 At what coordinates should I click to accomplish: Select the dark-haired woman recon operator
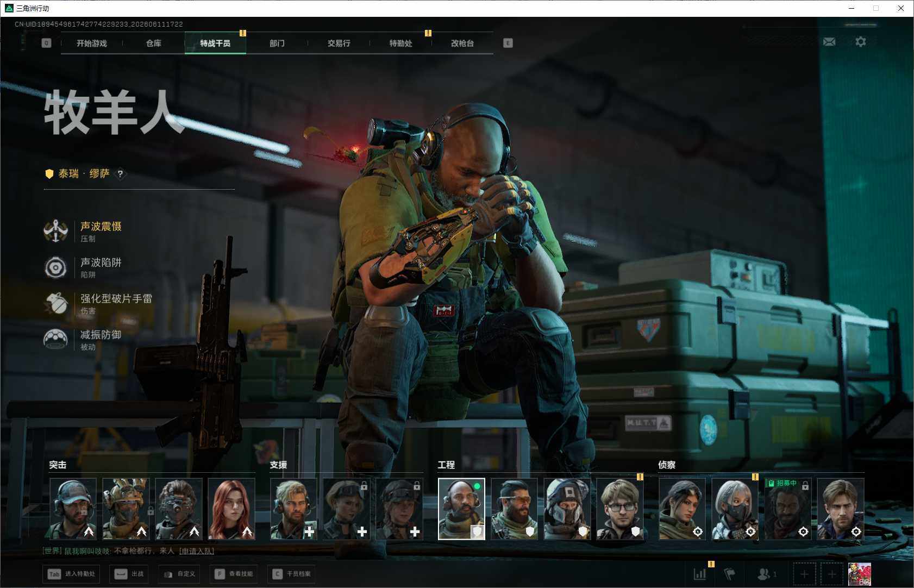pos(683,509)
